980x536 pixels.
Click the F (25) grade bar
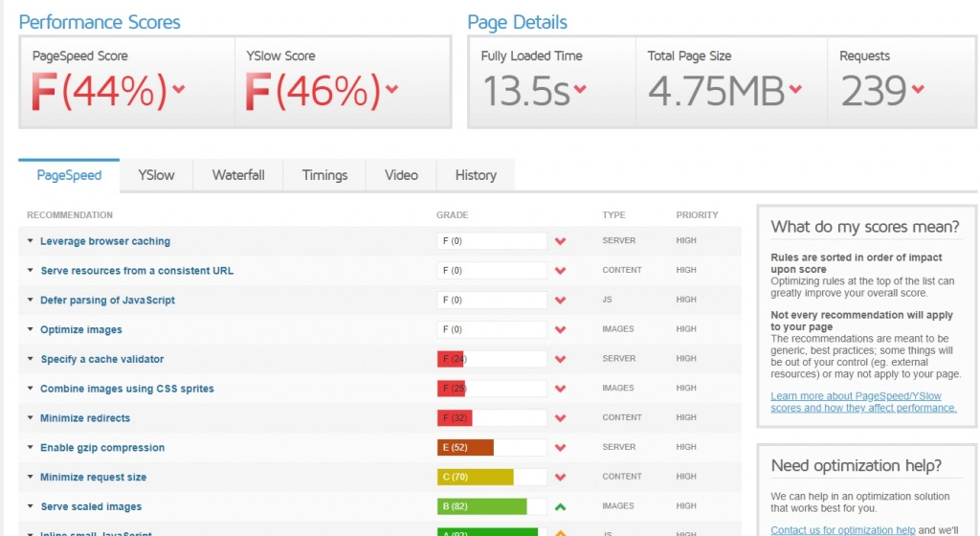492,389
